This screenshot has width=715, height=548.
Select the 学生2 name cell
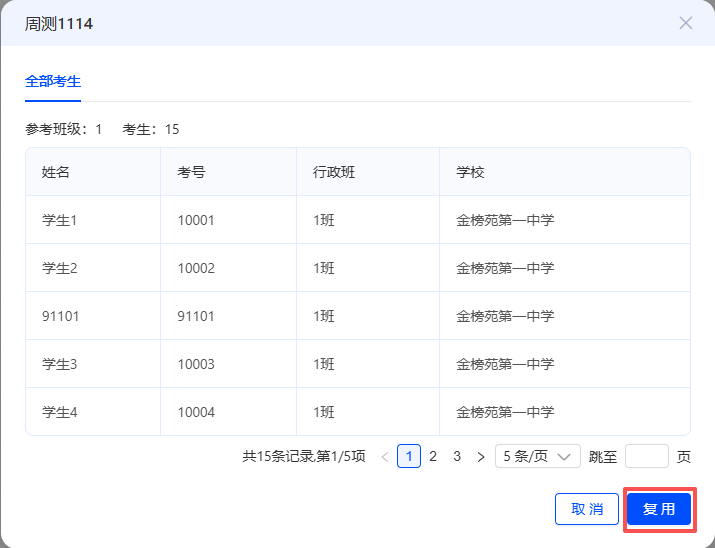(x=60, y=268)
